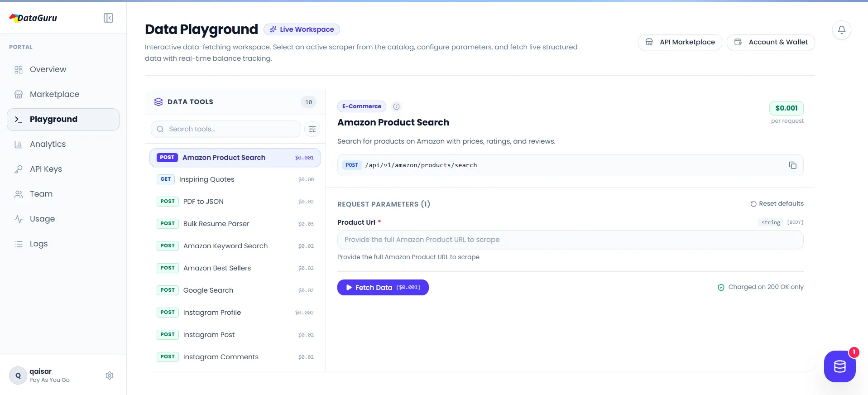Click 'Charged on 200 OK only' text
The width and height of the screenshot is (868, 395).
[x=766, y=287]
